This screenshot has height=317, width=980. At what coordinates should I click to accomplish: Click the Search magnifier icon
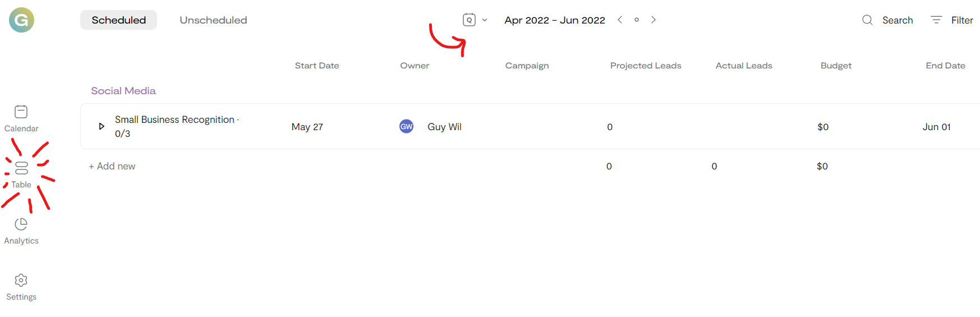tap(867, 20)
